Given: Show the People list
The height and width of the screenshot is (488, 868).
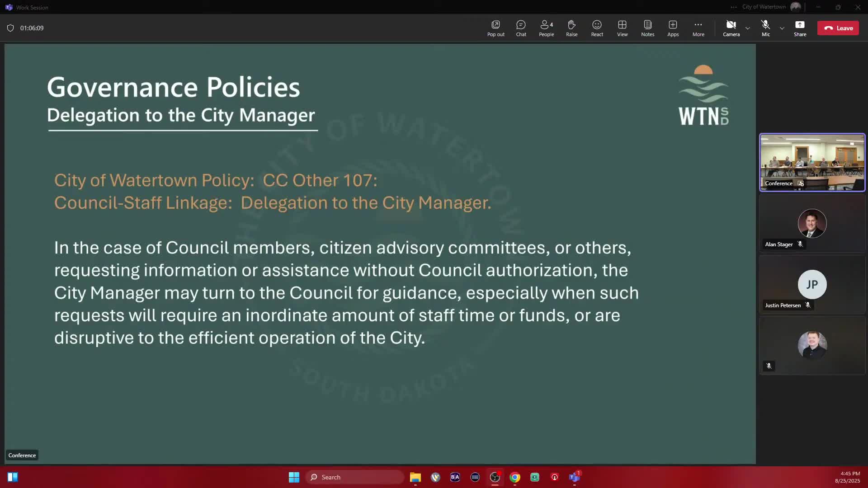Looking at the screenshot, I should 546,28.
